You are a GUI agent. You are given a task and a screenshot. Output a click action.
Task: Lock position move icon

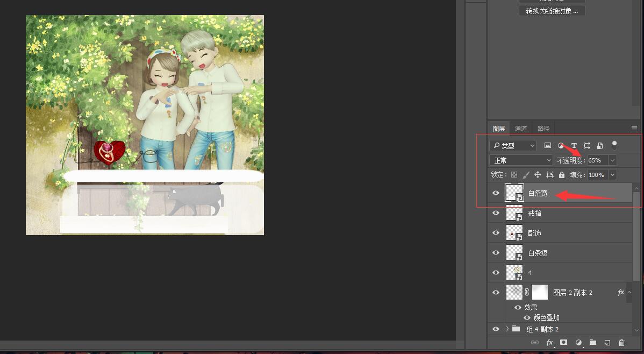click(x=538, y=175)
